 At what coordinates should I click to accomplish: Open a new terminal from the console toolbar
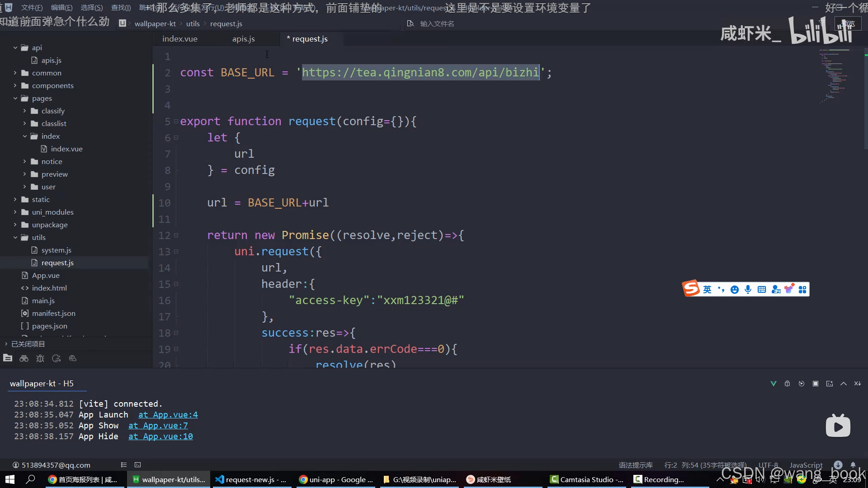(x=829, y=384)
